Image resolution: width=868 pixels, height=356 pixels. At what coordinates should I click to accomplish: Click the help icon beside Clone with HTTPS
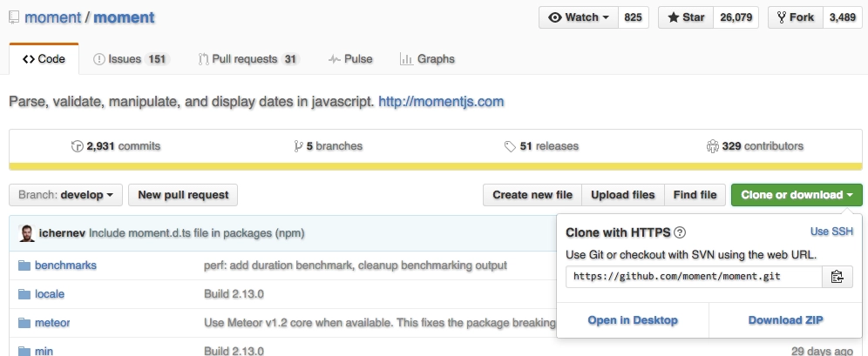pos(680,232)
